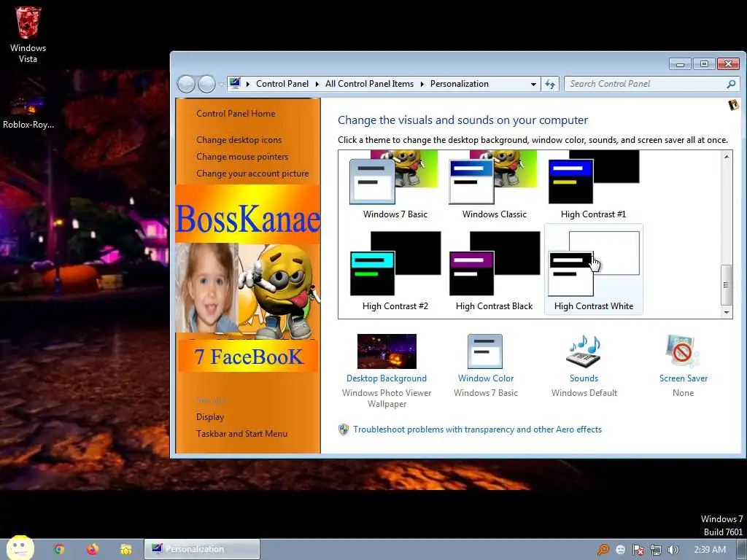The image size is (747, 560).
Task: Open Action Center flag tray icon
Action: tap(638, 550)
